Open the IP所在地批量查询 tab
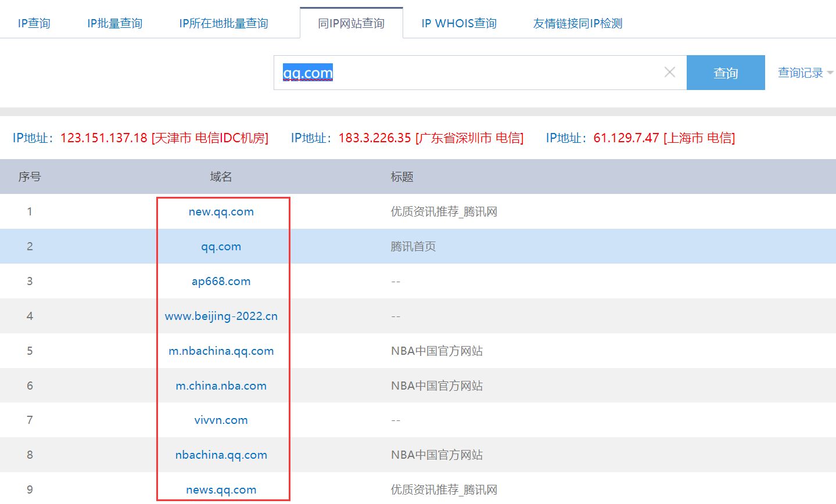The height and width of the screenshot is (504, 836). click(224, 23)
